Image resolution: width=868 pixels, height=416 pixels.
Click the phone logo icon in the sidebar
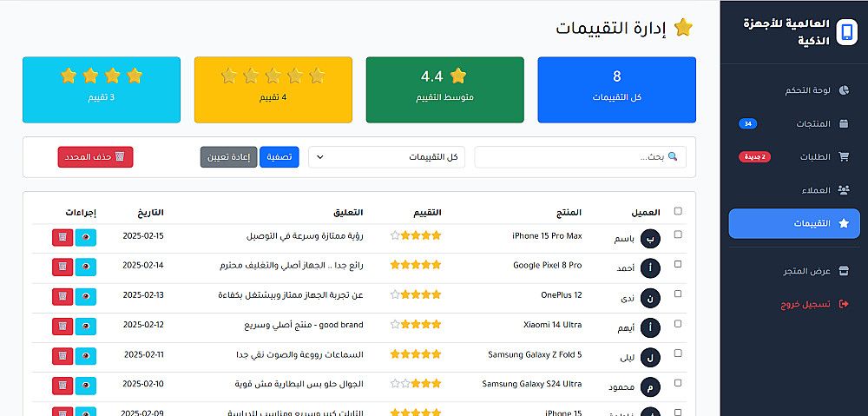846,31
